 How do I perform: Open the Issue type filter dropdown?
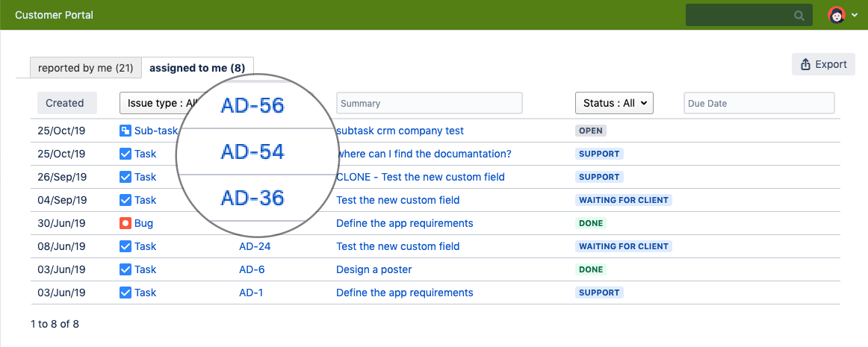coord(157,103)
